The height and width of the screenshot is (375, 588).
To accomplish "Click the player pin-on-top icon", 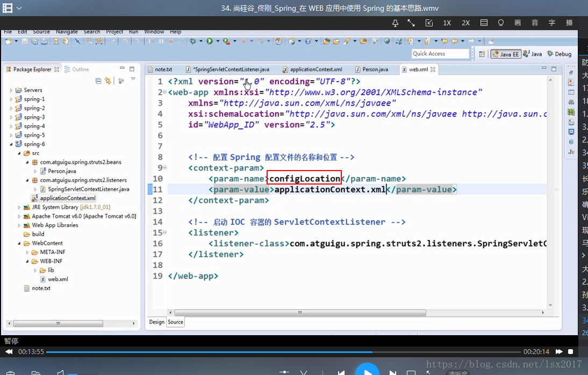I will [395, 23].
